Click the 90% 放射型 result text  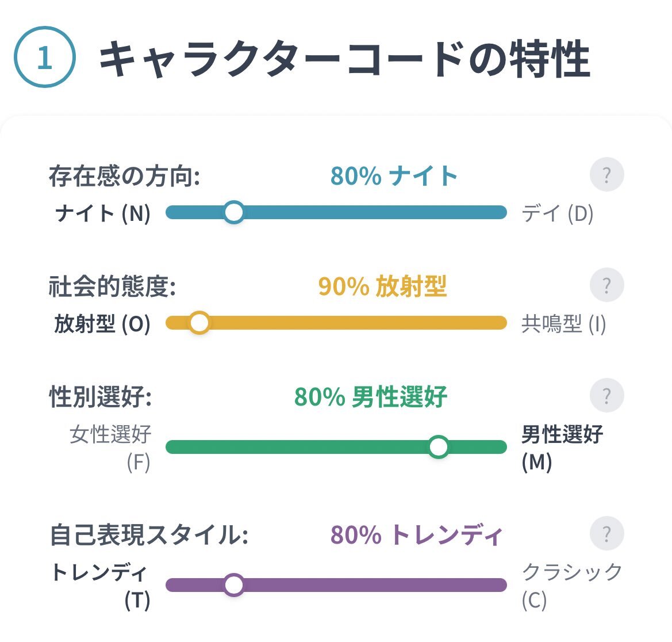[382, 286]
